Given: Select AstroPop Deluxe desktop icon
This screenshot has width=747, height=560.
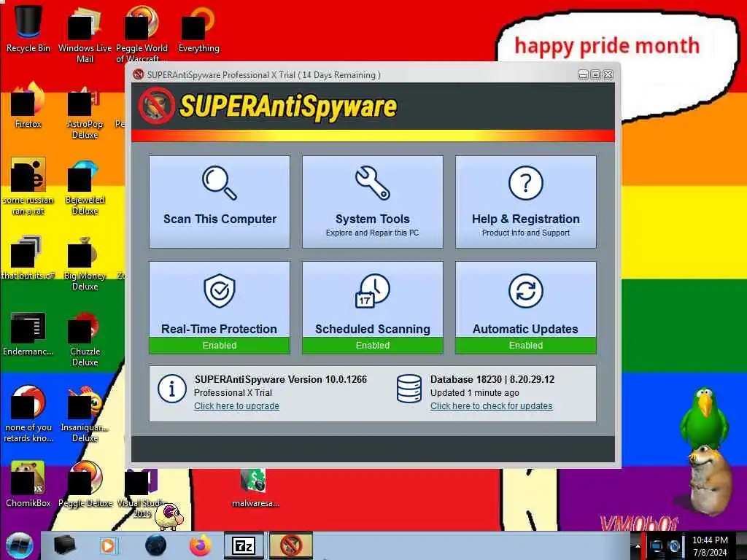Looking at the screenshot, I should [x=85, y=112].
